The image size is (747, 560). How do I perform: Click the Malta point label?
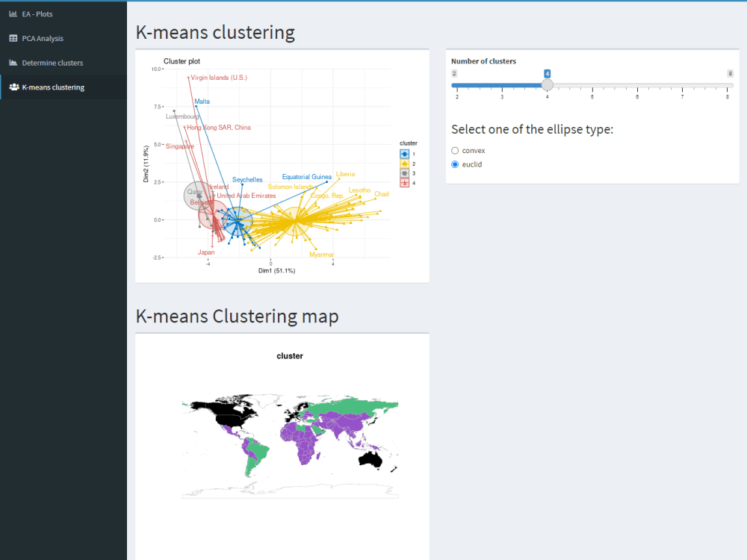click(x=202, y=102)
